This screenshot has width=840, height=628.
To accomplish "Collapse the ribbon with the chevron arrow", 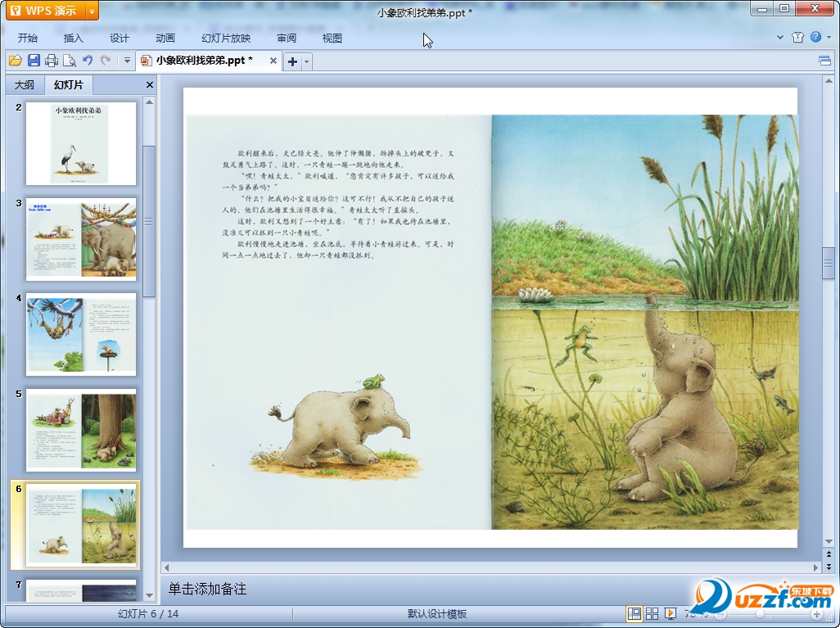I will [x=780, y=37].
